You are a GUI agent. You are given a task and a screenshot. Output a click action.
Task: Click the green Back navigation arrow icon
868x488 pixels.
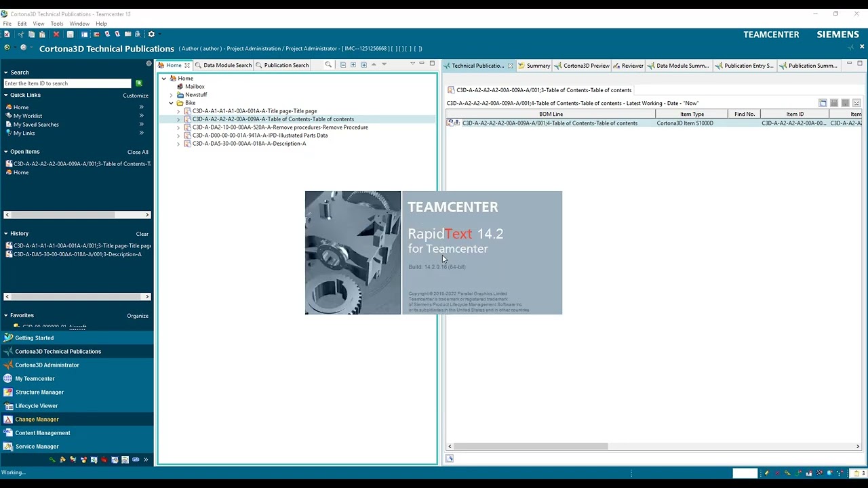pyautogui.click(x=7, y=47)
